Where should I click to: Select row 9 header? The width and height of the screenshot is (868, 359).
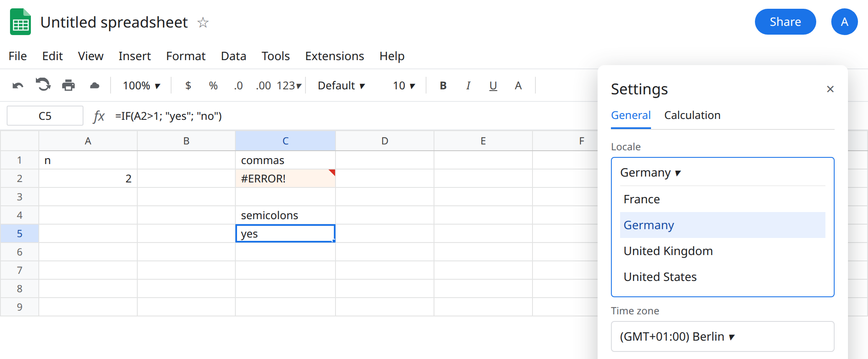(x=20, y=307)
